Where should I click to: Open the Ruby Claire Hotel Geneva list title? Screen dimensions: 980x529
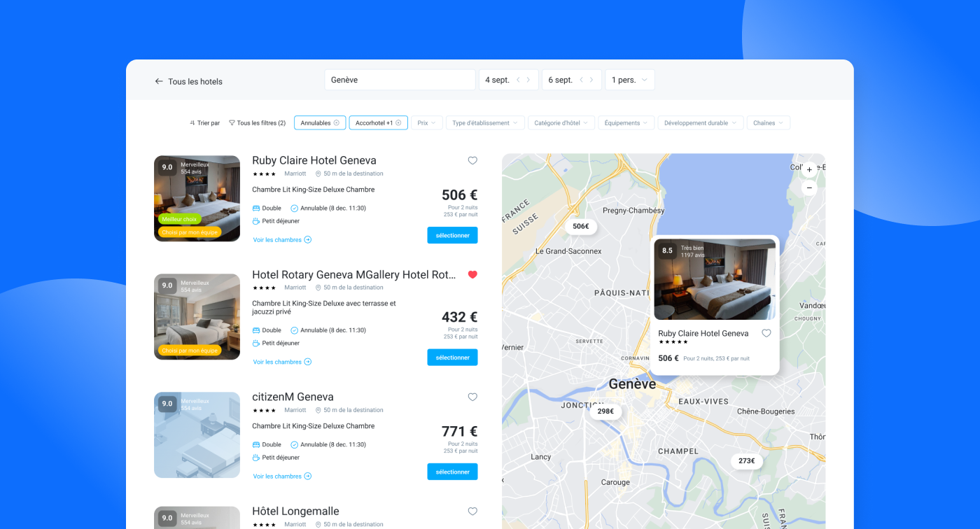coord(314,160)
